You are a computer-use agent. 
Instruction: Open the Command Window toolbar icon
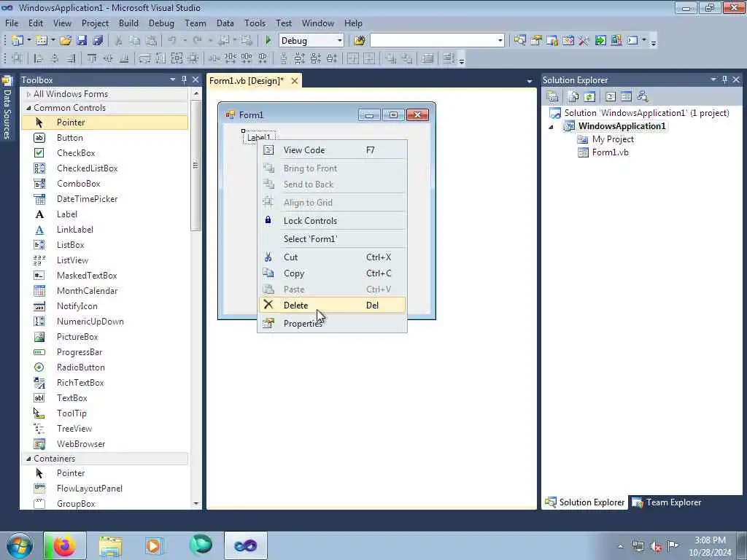coord(632,41)
